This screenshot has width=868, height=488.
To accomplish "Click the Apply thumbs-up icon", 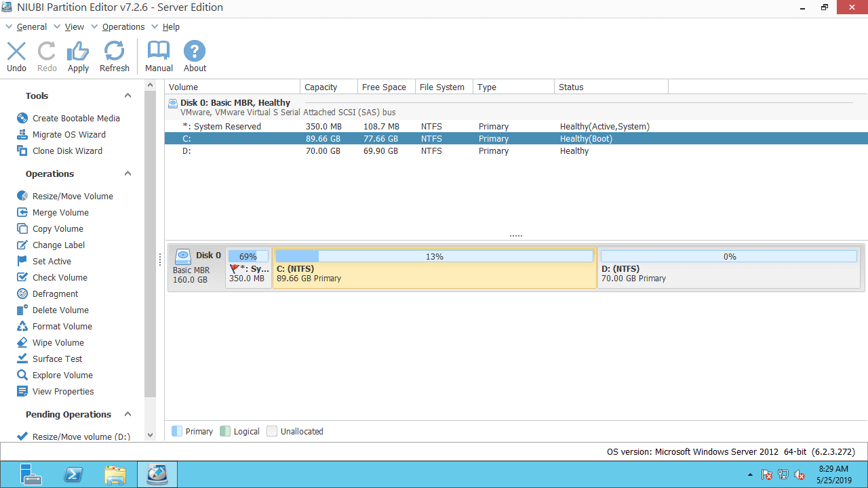I will (78, 52).
